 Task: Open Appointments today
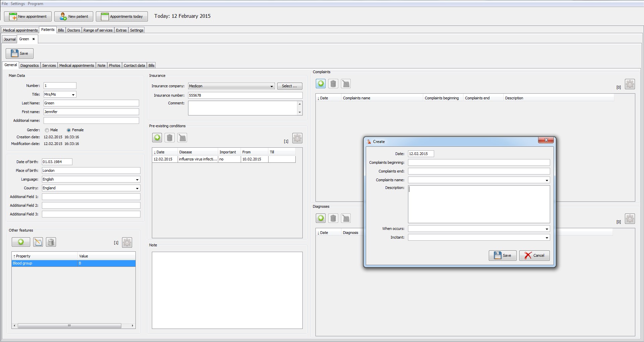[122, 16]
